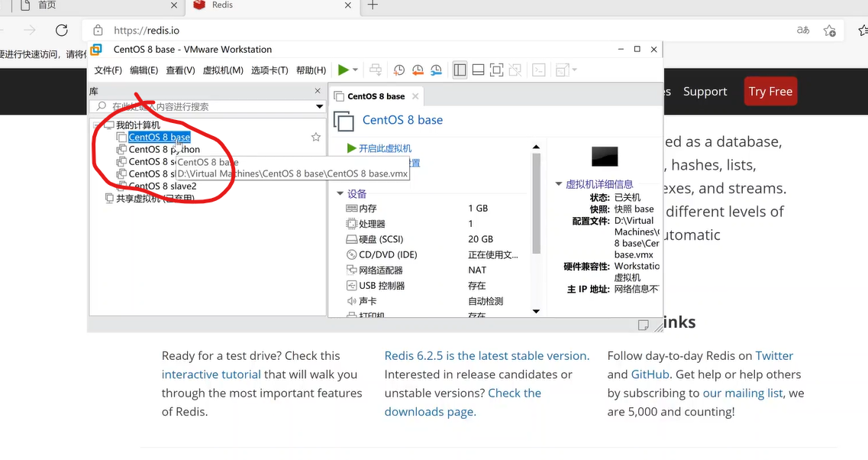Click the green power-on play icon in toolbar
The image size is (868, 460).
point(344,70)
